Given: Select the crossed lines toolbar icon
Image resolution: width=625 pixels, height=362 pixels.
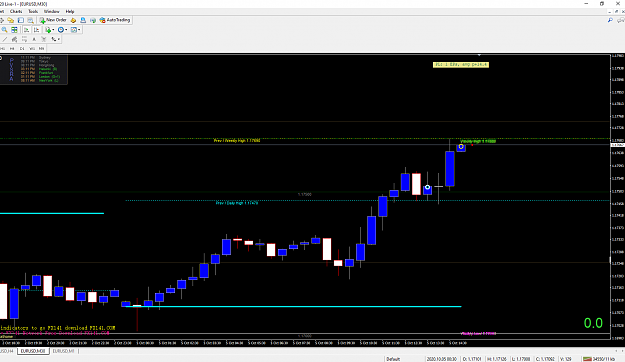Looking at the screenshot, I should 44,39.
